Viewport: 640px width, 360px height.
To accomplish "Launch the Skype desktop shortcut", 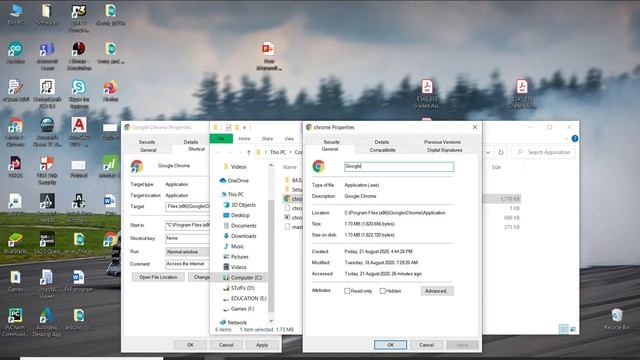I will click(79, 93).
